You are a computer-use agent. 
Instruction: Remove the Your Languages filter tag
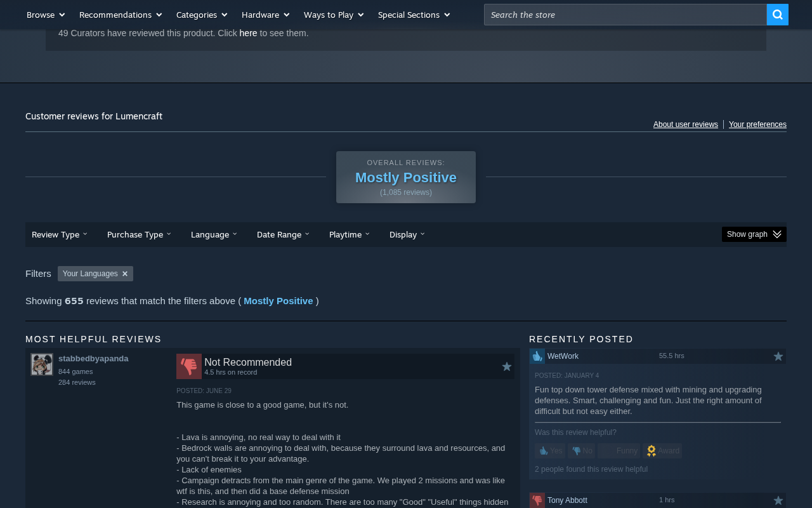[125, 274]
